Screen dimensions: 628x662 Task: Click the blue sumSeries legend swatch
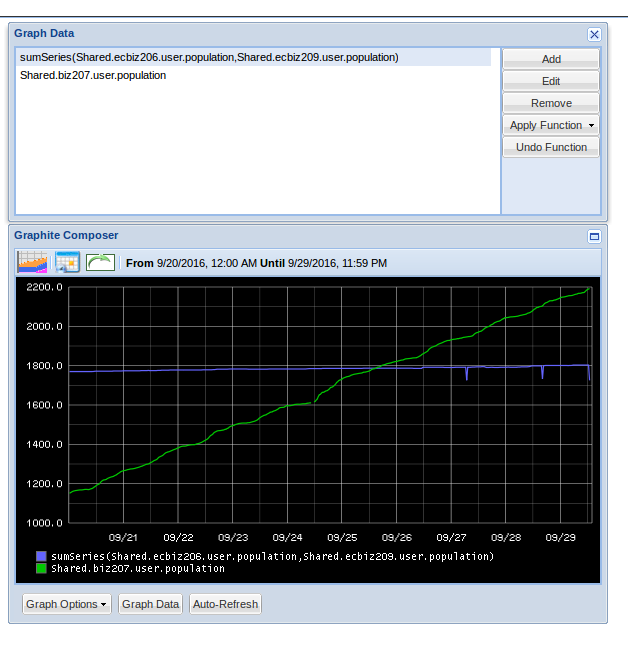(x=41, y=556)
